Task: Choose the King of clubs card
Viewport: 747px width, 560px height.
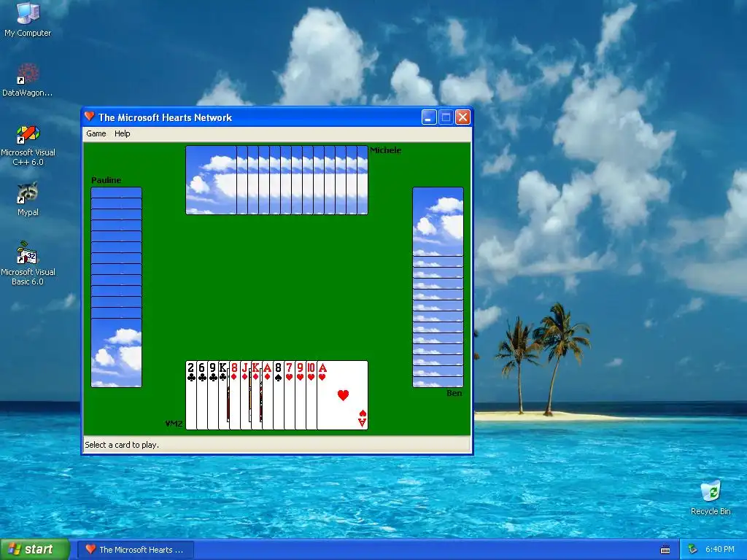Action: [x=224, y=395]
